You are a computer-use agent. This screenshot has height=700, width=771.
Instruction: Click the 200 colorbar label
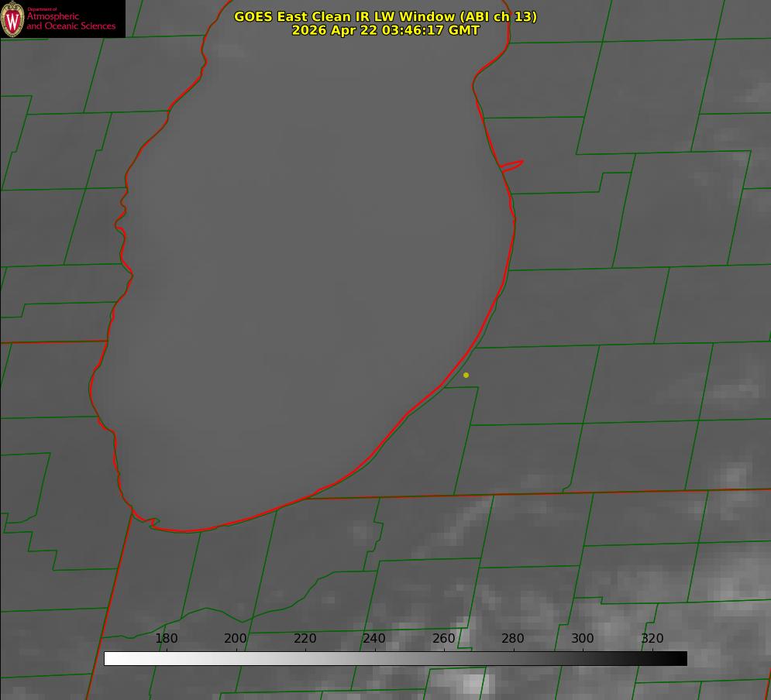coord(236,638)
